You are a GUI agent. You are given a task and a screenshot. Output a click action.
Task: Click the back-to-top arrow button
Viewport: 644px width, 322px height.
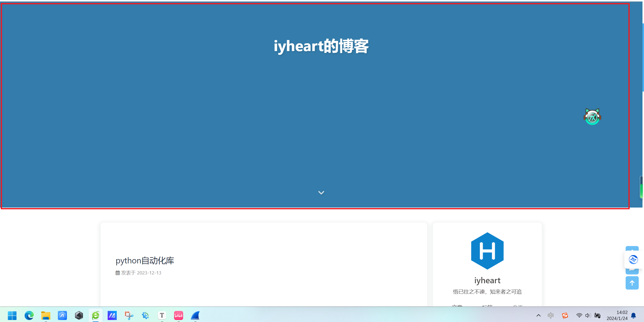[632, 283]
